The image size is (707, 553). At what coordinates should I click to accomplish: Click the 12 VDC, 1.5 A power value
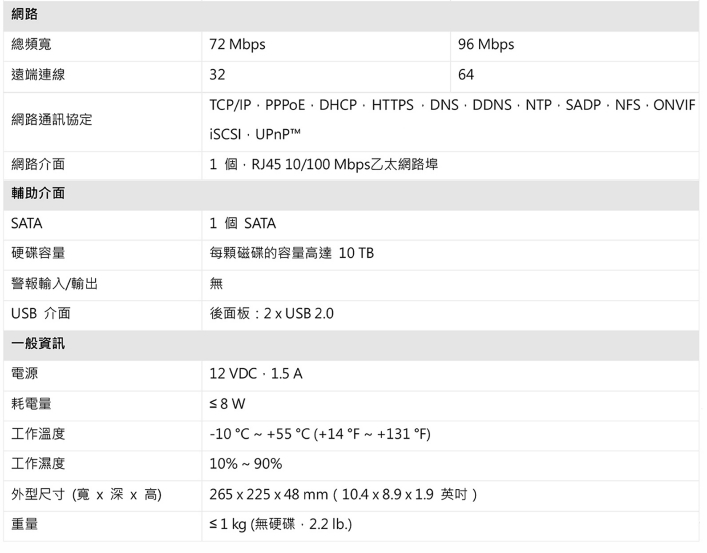257,373
